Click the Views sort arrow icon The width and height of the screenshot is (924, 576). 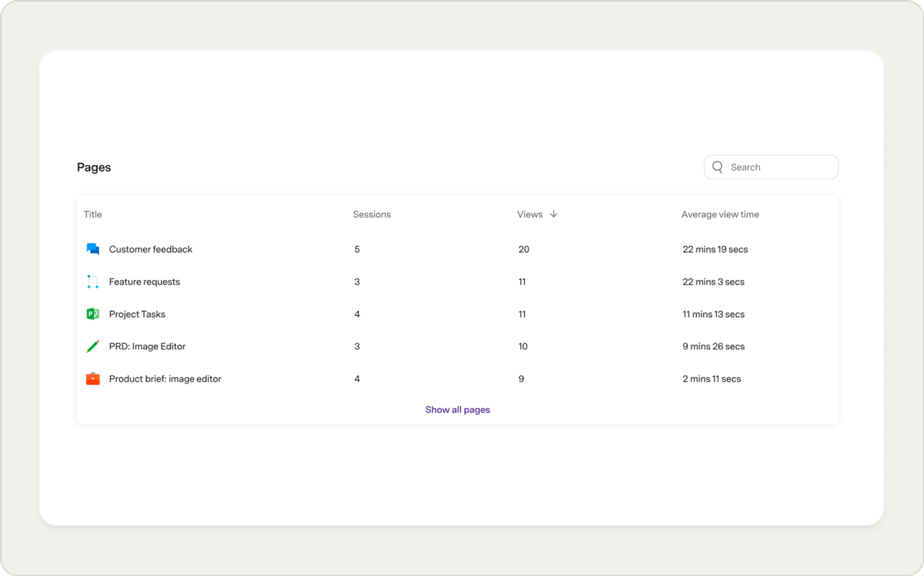[x=553, y=214]
